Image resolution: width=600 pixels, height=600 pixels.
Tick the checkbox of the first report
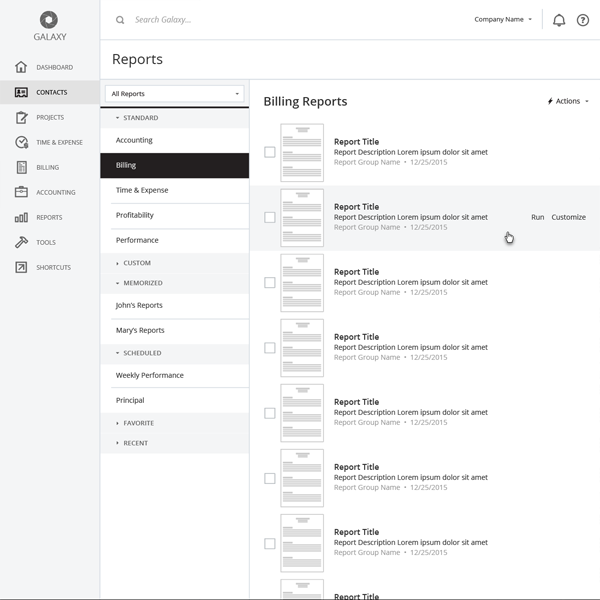coord(270,152)
